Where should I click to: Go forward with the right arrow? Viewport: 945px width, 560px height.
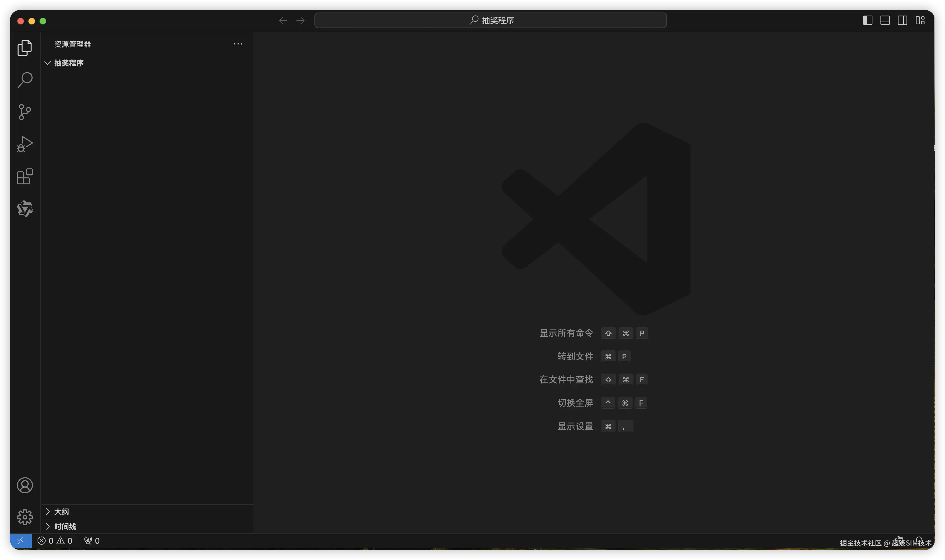[301, 20]
